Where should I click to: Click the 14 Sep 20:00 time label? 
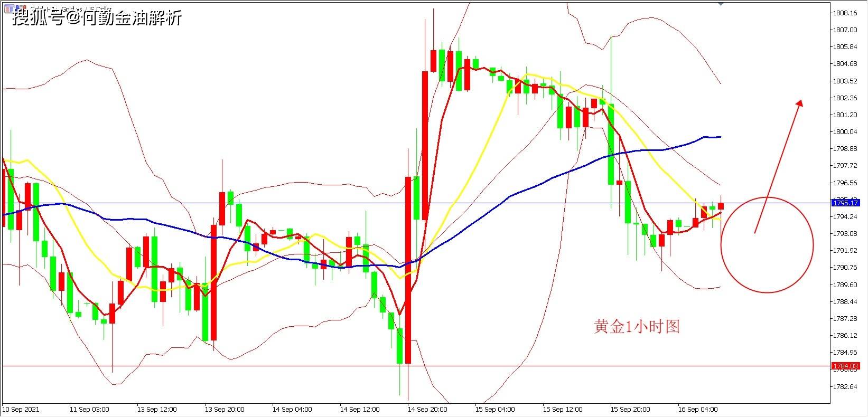[x=427, y=409]
